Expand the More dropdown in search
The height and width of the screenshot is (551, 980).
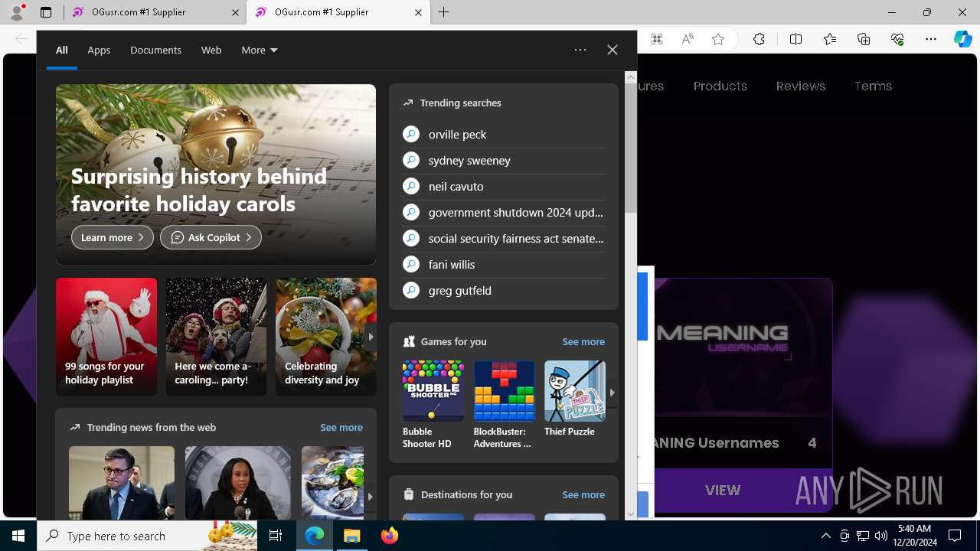coord(260,50)
